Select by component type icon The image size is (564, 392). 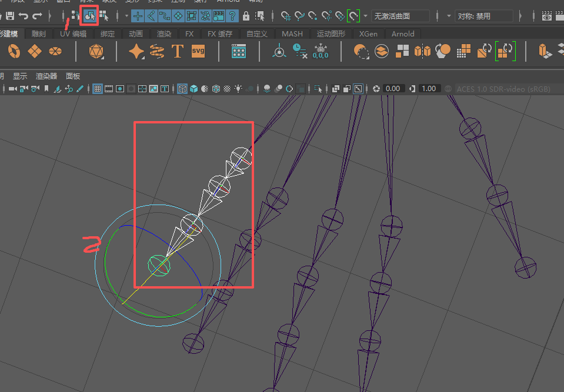point(104,16)
